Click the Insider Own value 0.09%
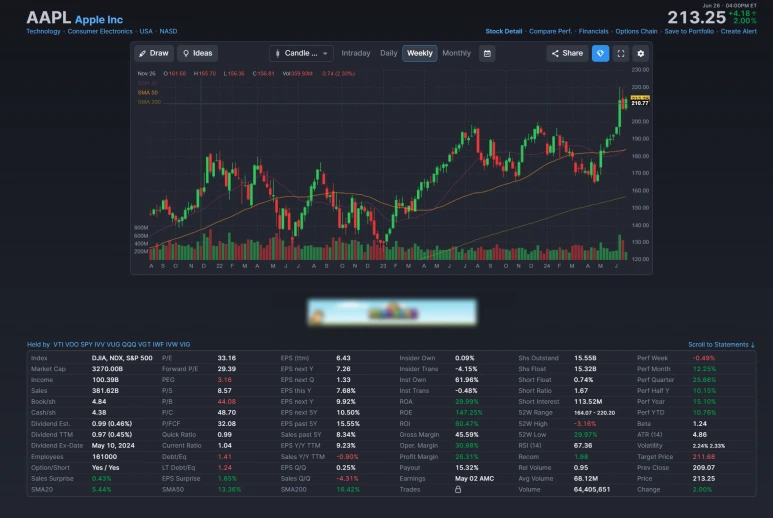This screenshot has height=518, width=773. pyautogui.click(x=464, y=358)
